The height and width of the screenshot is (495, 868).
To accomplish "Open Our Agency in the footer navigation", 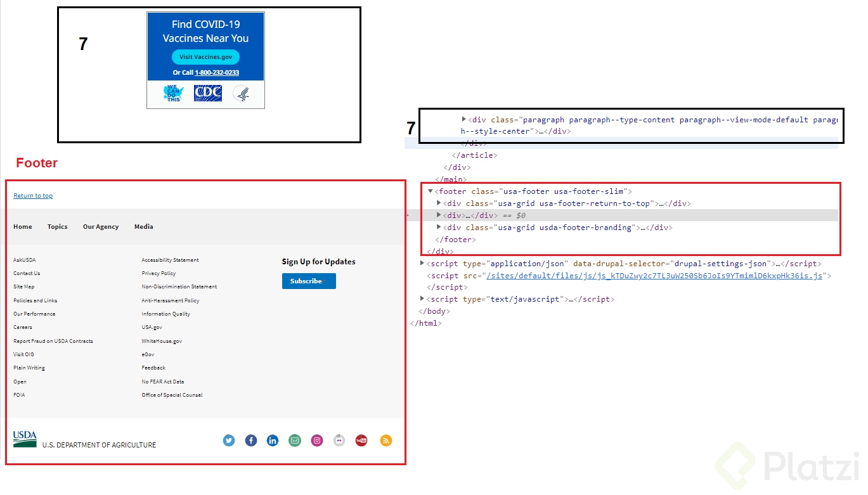I will pyautogui.click(x=101, y=227).
